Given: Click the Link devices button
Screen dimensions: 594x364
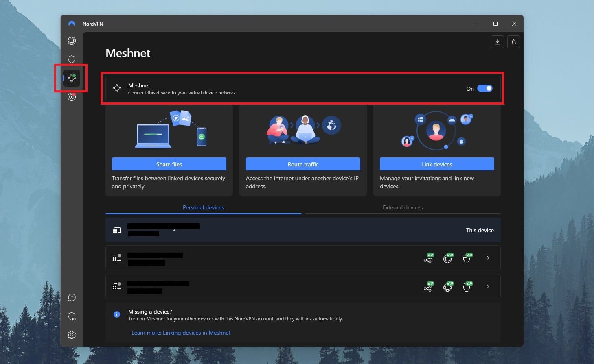Looking at the screenshot, I should (437, 164).
